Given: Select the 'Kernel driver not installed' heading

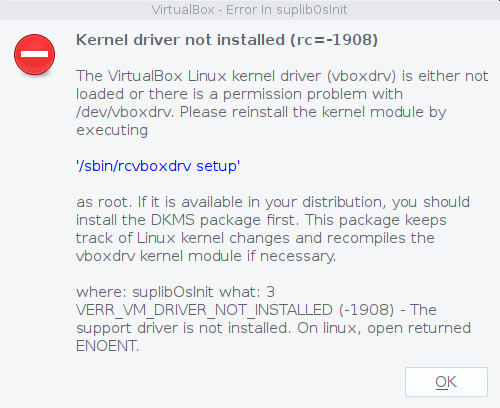Looking at the screenshot, I should coord(180,40).
